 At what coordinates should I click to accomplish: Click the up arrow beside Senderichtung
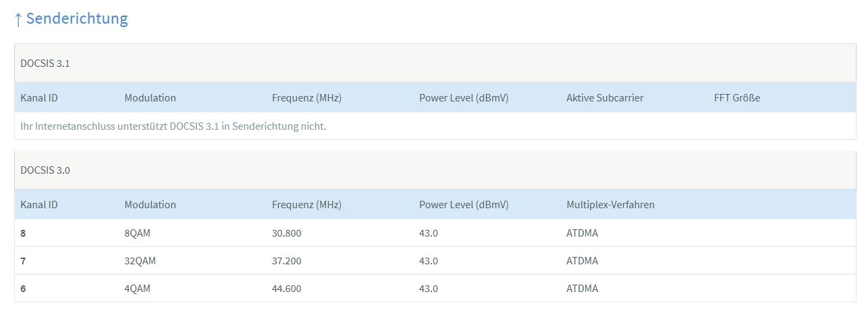(18, 19)
